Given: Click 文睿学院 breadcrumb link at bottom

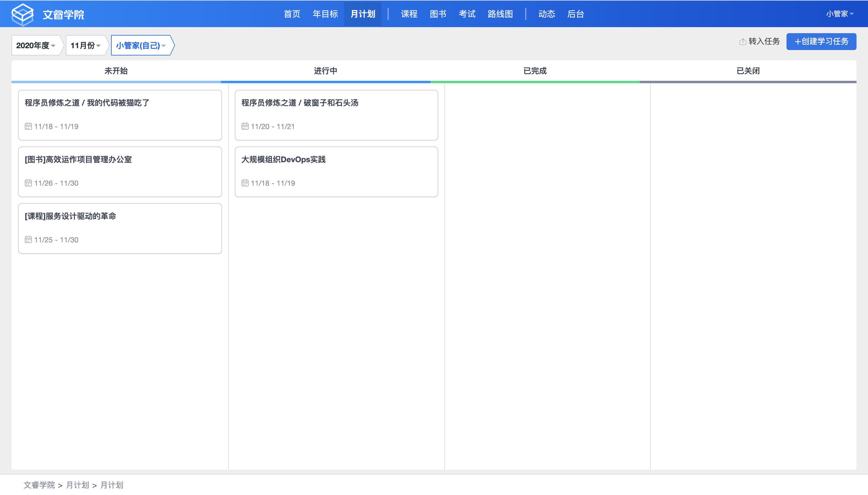Looking at the screenshot, I should coord(39,485).
